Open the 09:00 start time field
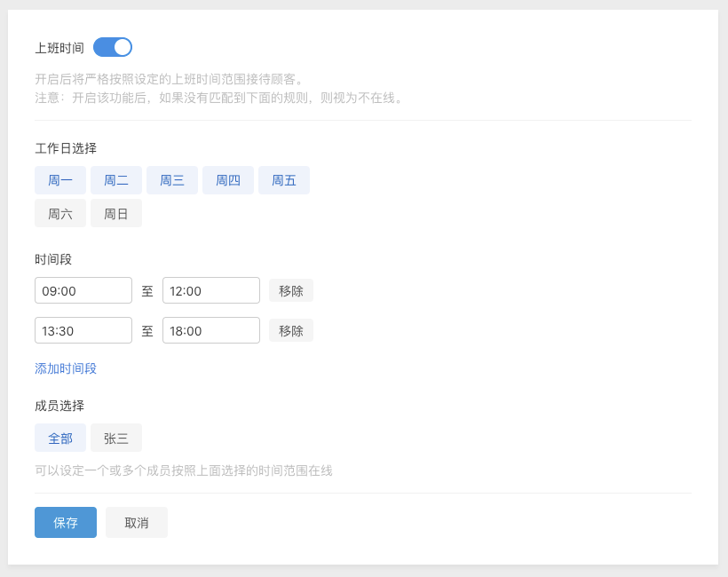728x577 pixels. (83, 290)
